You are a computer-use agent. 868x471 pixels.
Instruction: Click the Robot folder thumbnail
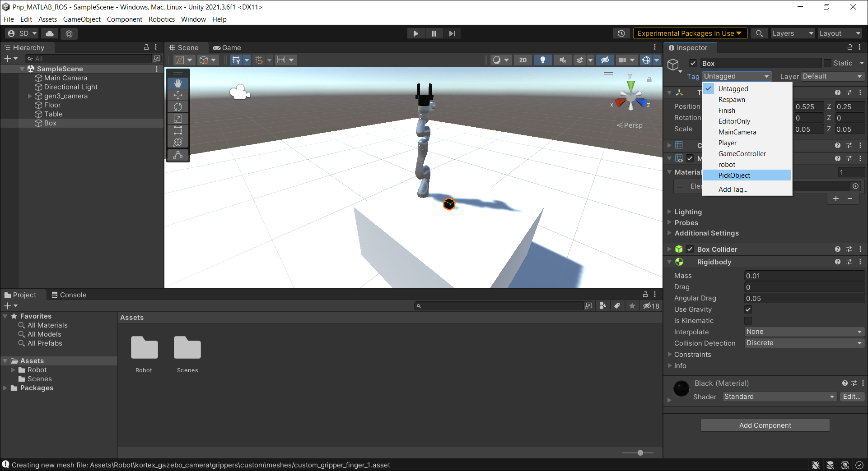click(144, 347)
